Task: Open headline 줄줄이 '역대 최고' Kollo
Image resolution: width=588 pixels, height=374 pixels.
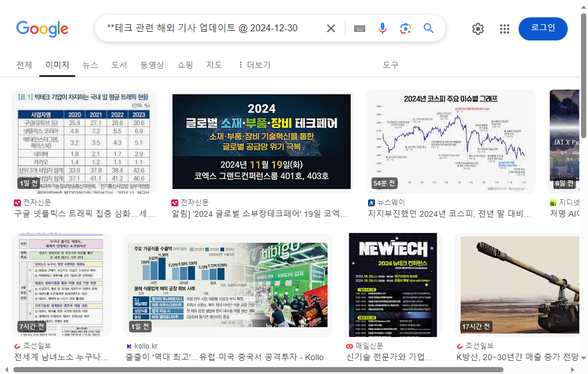Action: tap(224, 357)
